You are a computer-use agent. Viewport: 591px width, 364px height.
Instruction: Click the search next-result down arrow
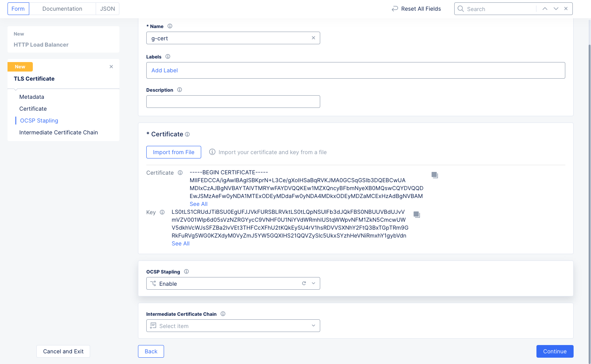tap(555, 8)
